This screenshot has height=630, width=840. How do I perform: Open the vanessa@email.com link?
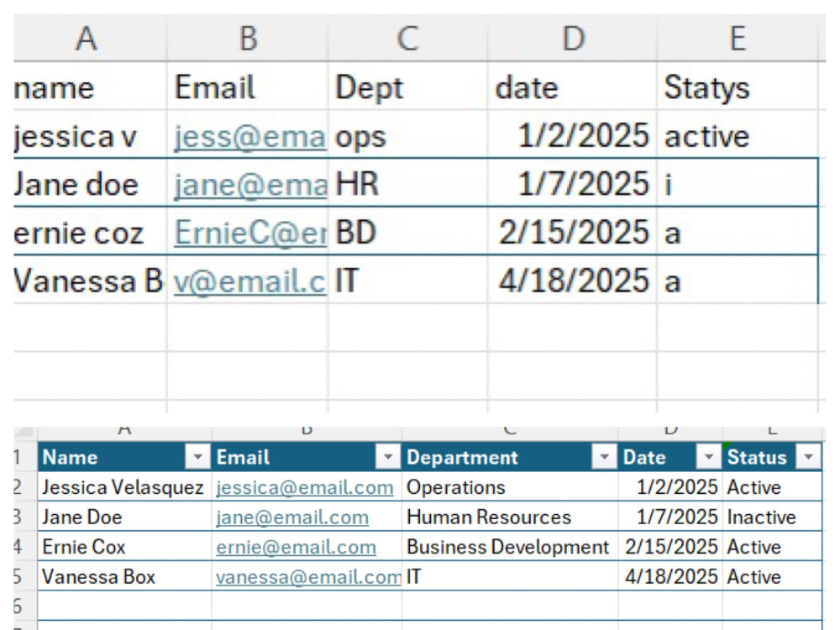tap(308, 578)
